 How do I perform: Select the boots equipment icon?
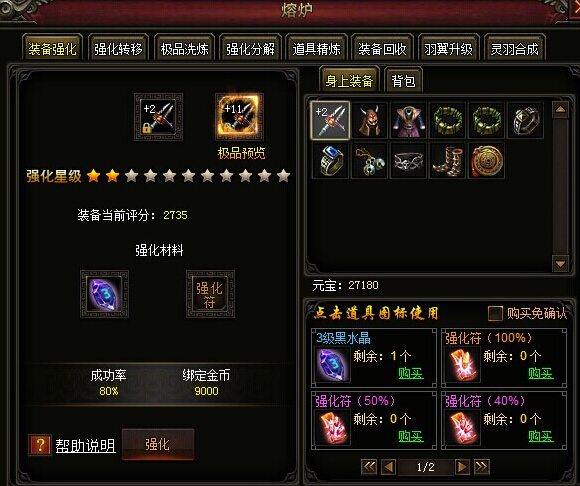[x=448, y=160]
